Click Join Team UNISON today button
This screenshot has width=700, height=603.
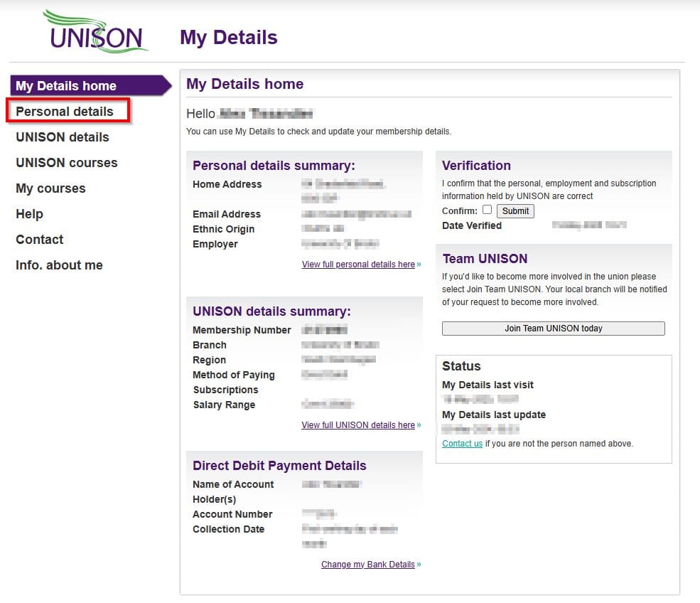(553, 329)
